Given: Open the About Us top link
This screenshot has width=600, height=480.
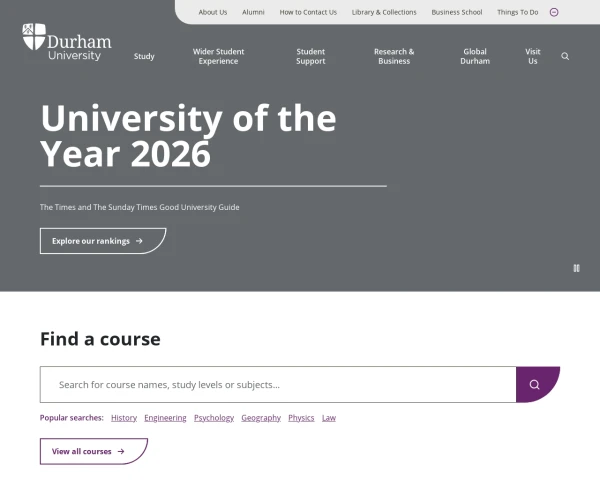Looking at the screenshot, I should [x=213, y=12].
